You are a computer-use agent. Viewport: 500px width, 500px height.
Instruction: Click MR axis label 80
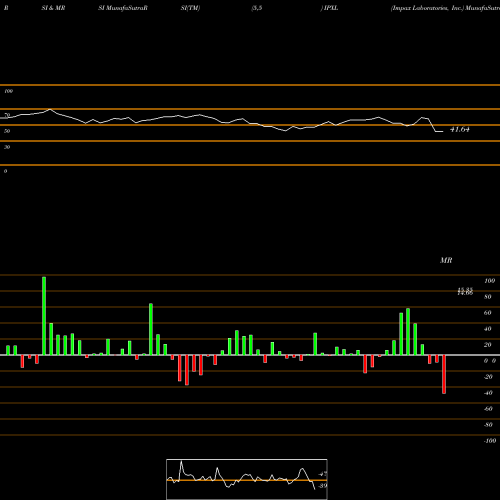pyautogui.click(x=488, y=297)
